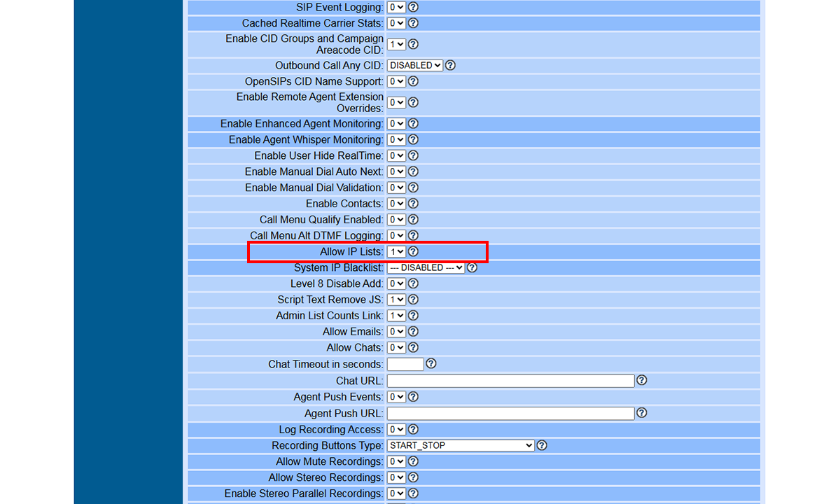Open the Allow Chats dropdown

(396, 348)
